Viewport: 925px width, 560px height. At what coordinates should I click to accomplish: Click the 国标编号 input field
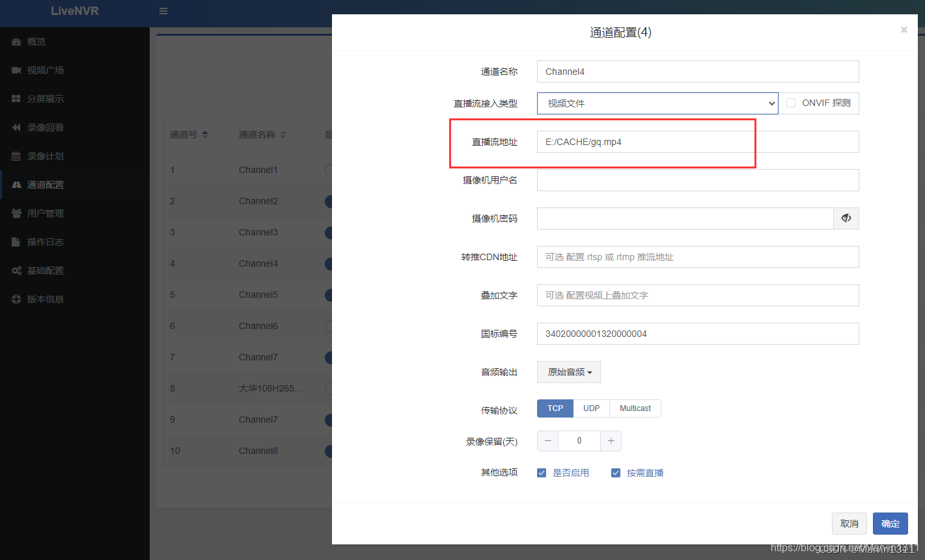(x=698, y=334)
